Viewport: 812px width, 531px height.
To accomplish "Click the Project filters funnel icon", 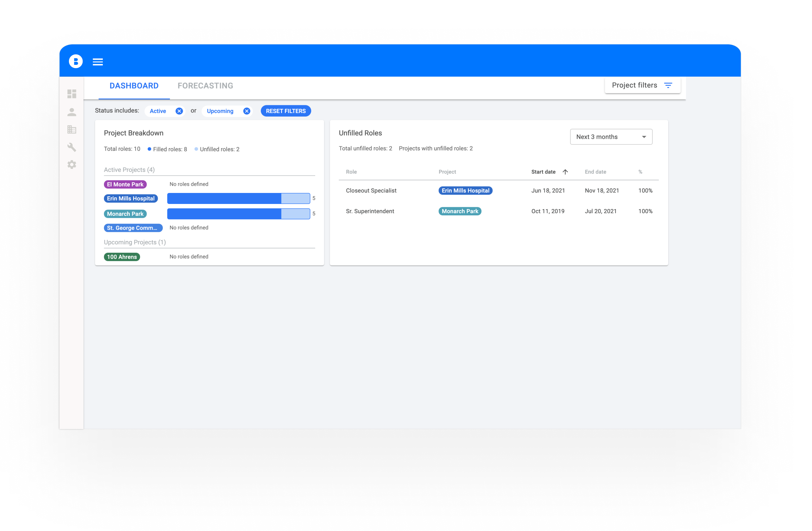I will tap(668, 85).
